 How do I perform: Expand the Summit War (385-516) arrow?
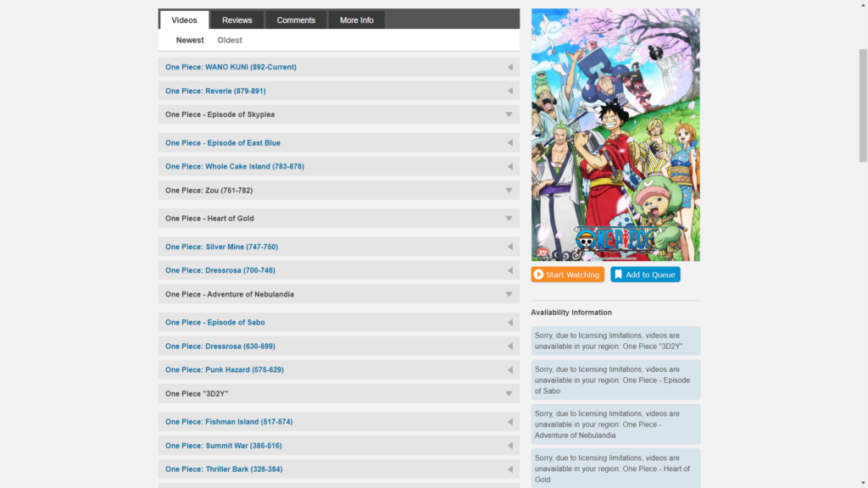(509, 446)
